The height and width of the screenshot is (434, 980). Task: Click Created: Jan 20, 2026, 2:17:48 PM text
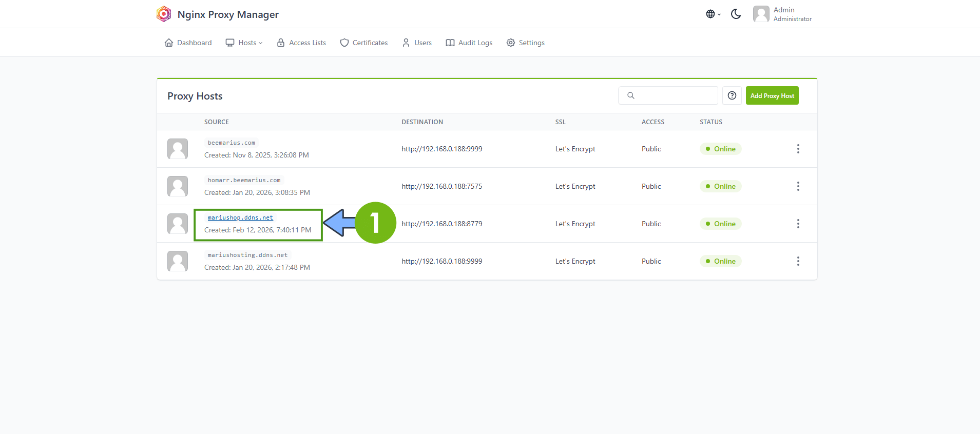257,267
